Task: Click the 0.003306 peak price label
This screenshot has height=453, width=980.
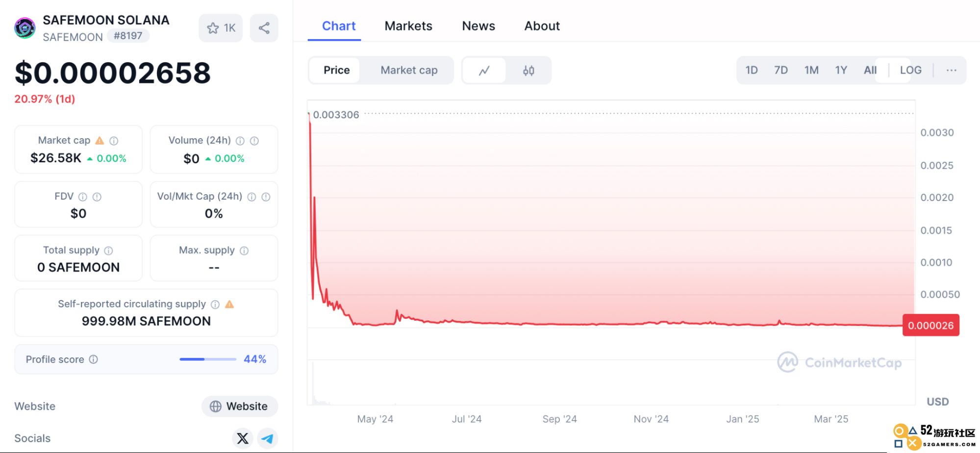Action: (336, 115)
